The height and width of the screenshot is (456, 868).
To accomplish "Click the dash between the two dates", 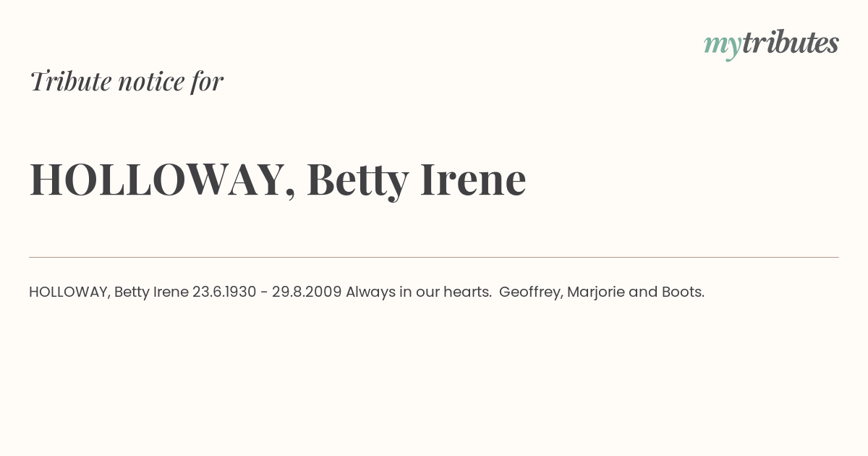I will point(264,292).
